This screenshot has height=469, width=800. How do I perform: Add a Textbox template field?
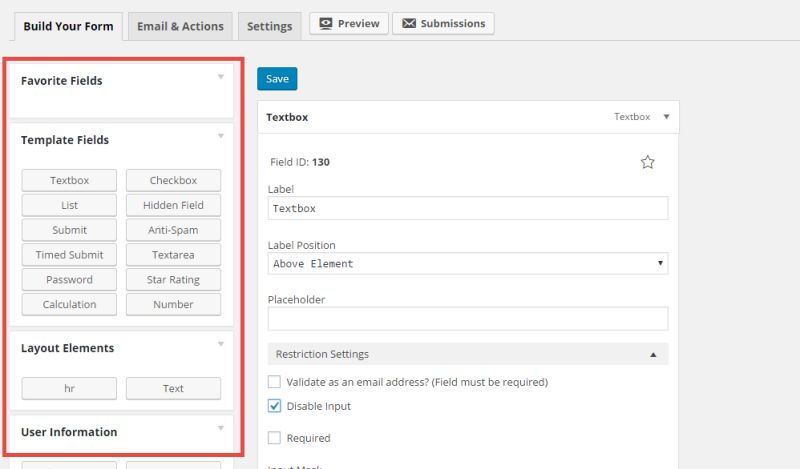[x=69, y=180]
